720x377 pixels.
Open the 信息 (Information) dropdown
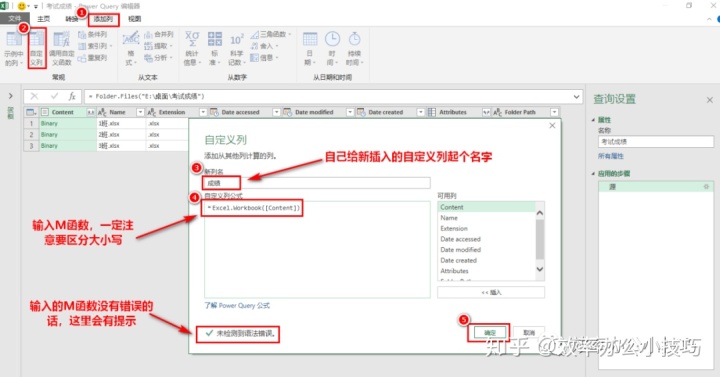pyautogui.click(x=264, y=58)
